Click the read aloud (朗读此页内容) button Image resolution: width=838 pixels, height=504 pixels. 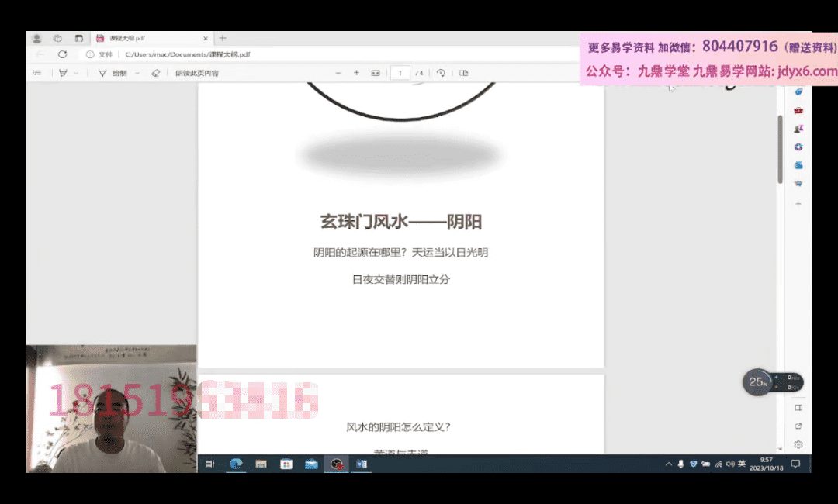tap(196, 73)
